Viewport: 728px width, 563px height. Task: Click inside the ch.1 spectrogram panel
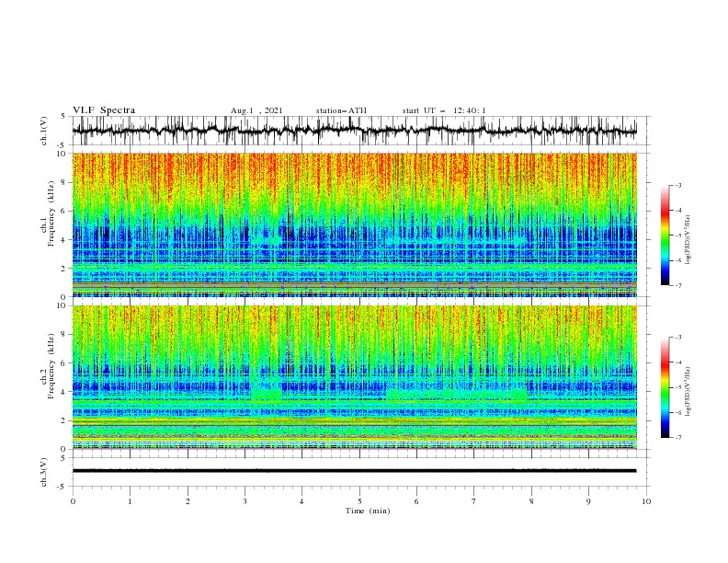coord(354,224)
